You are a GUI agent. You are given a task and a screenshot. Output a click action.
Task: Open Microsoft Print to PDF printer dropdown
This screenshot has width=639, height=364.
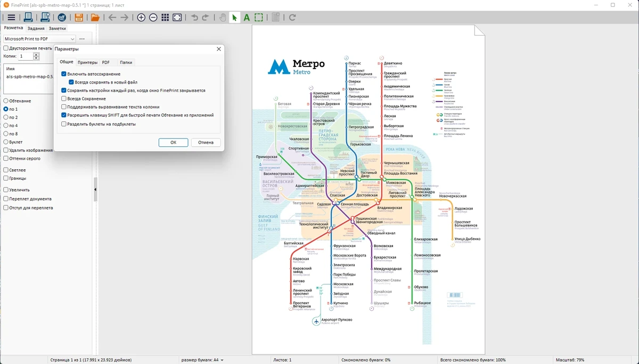pos(39,39)
